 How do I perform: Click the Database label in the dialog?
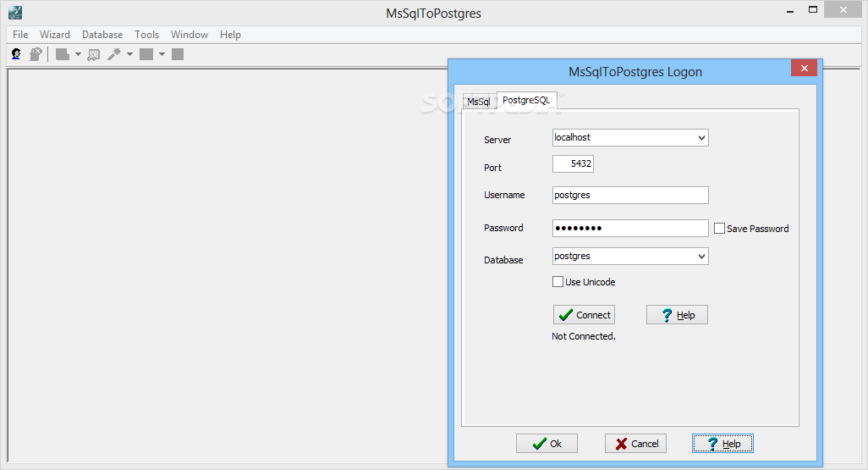tap(503, 260)
